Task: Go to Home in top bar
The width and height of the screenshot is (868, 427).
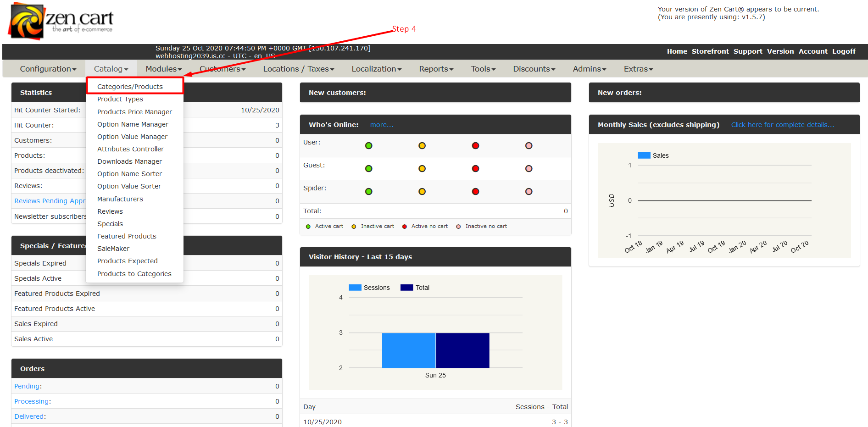Action: tap(677, 51)
